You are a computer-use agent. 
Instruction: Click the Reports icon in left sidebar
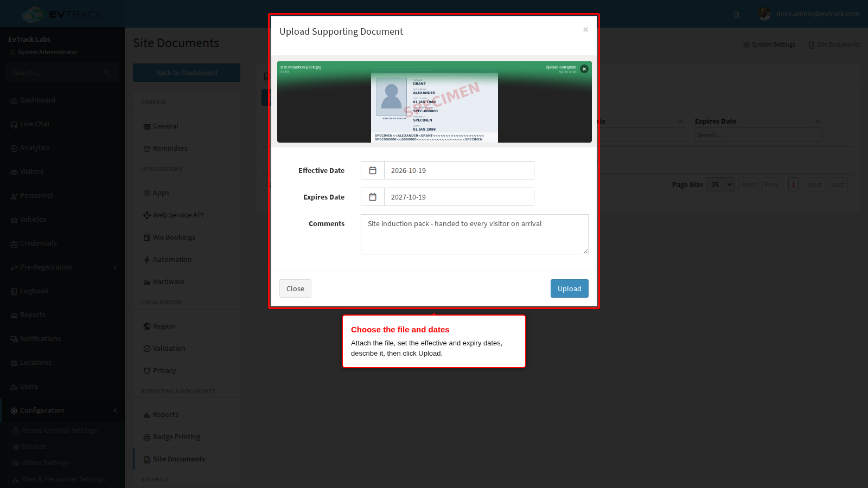tap(14, 316)
